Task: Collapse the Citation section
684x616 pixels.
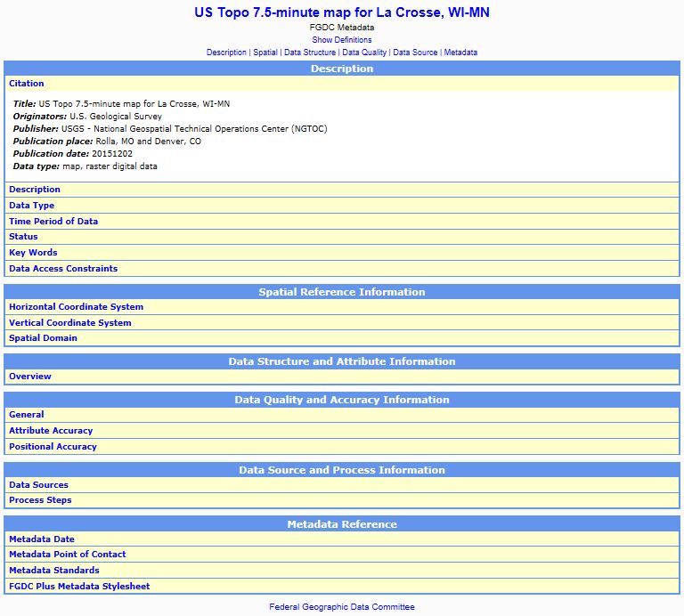Action: click(27, 84)
